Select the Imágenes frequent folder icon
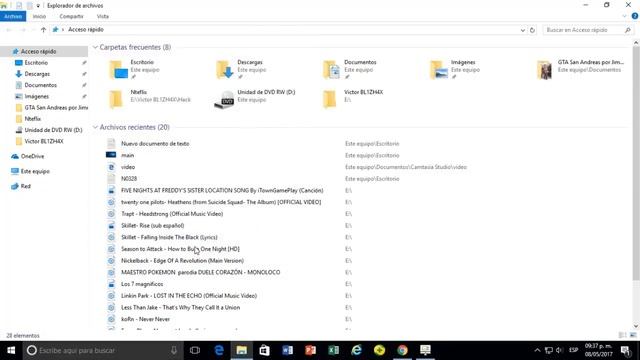Viewport: 640px width, 360px height. (439, 70)
